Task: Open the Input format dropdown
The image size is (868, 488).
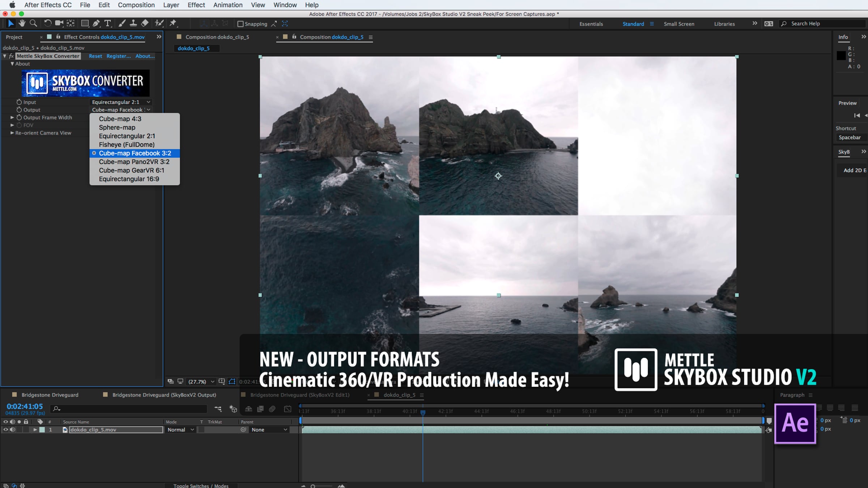Action: [x=121, y=102]
